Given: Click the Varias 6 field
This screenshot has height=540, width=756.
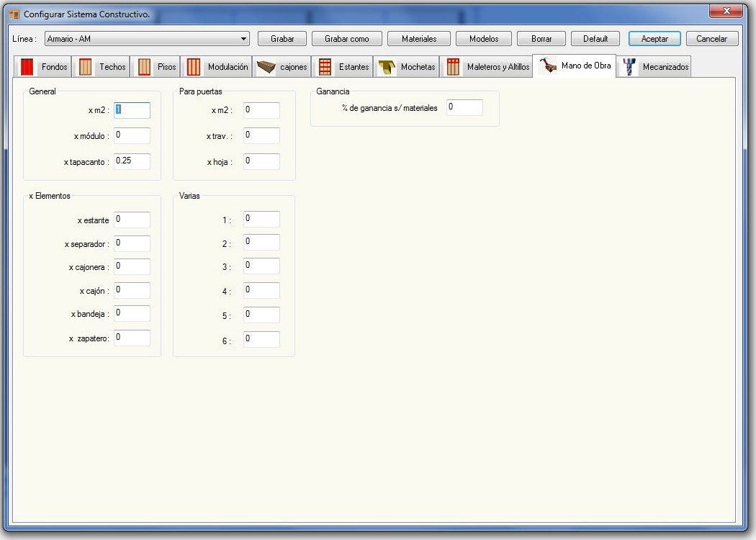Looking at the screenshot, I should (x=261, y=339).
